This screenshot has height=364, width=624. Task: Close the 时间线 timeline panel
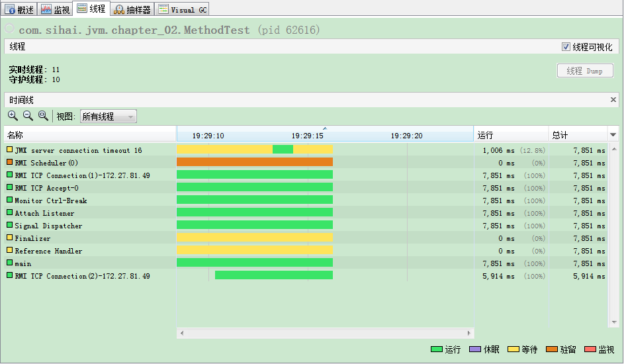613,99
